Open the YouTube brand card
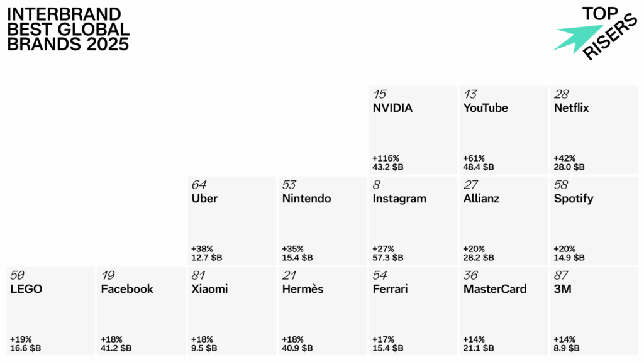The height and width of the screenshot is (362, 644). click(503, 130)
